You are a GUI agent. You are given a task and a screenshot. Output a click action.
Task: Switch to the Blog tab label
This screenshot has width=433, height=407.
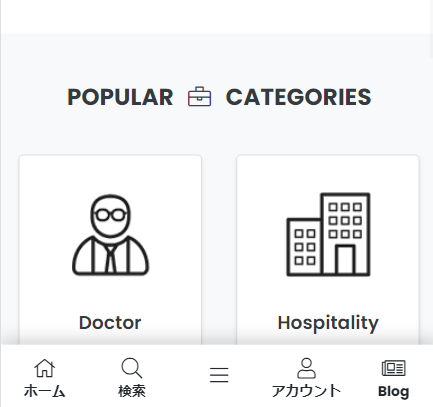(x=393, y=391)
